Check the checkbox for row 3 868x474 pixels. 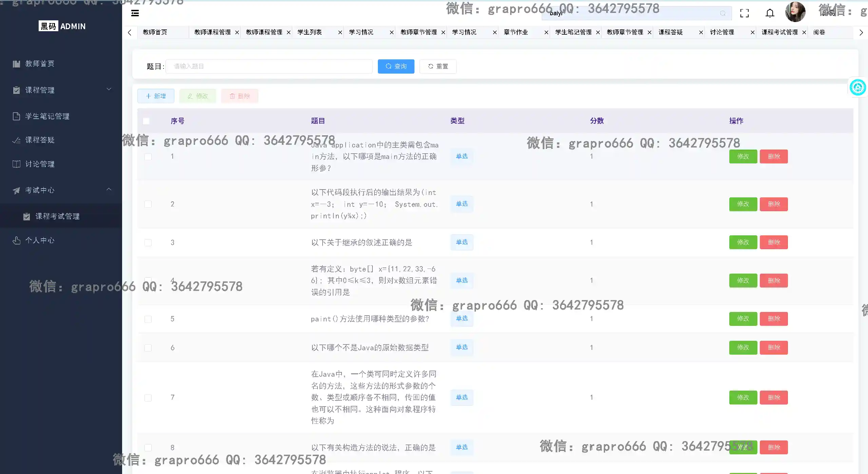tap(148, 242)
